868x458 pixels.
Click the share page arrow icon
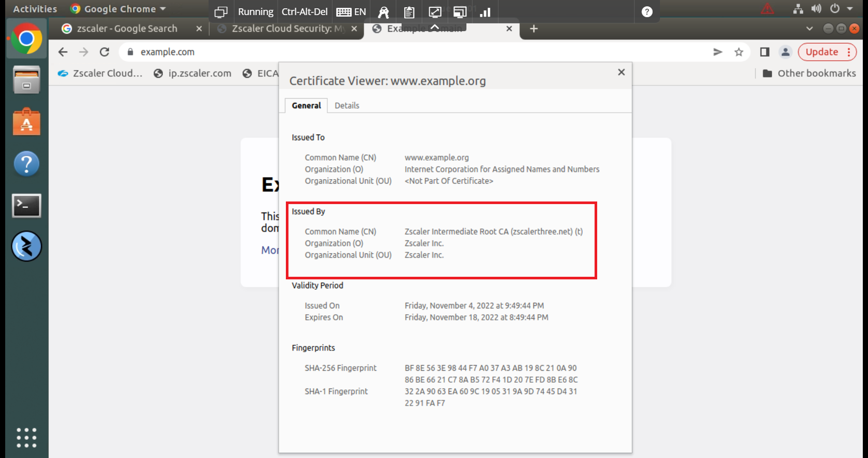point(718,52)
